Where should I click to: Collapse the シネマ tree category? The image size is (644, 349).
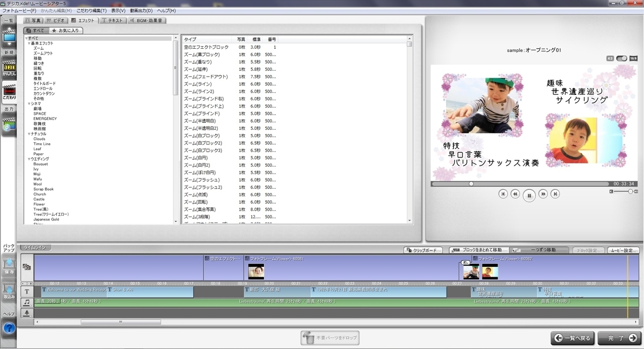pyautogui.click(x=29, y=103)
